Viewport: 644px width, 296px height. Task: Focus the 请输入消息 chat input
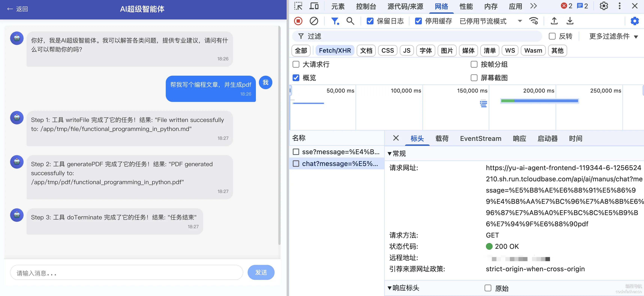tap(126, 273)
